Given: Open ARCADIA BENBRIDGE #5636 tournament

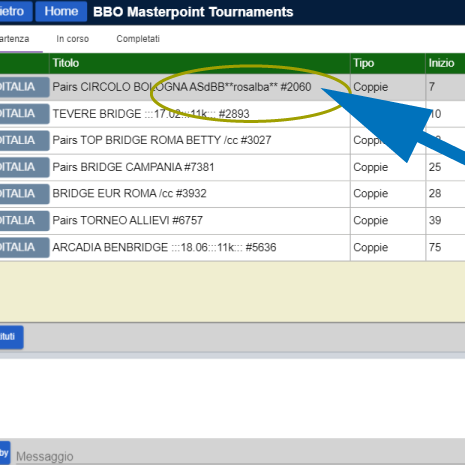Looking at the screenshot, I should [164, 248].
